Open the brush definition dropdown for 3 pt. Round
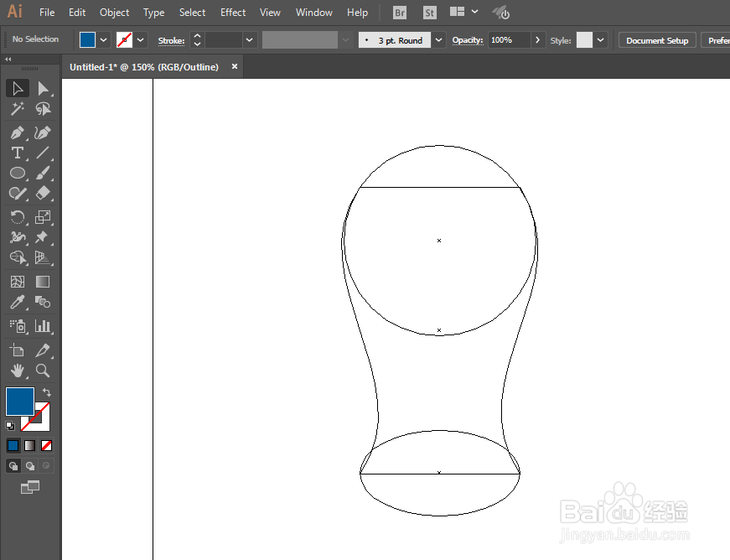The height and width of the screenshot is (560, 730). click(x=438, y=40)
